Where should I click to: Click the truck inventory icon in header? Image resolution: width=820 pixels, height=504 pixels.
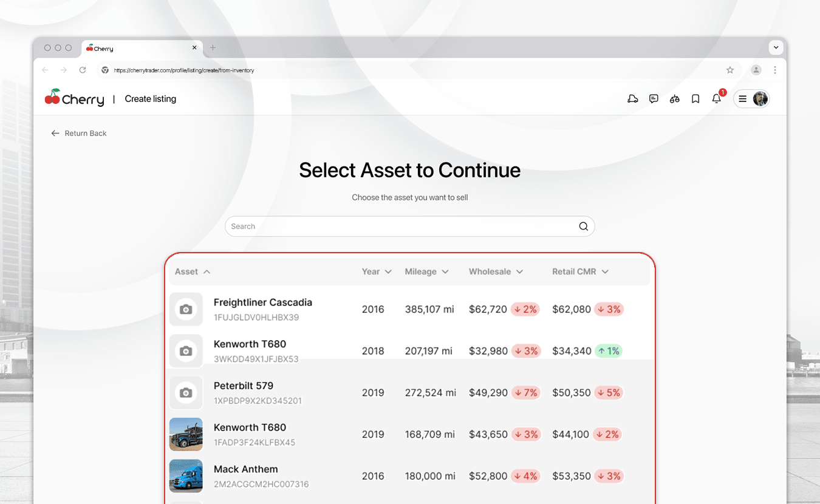point(633,98)
